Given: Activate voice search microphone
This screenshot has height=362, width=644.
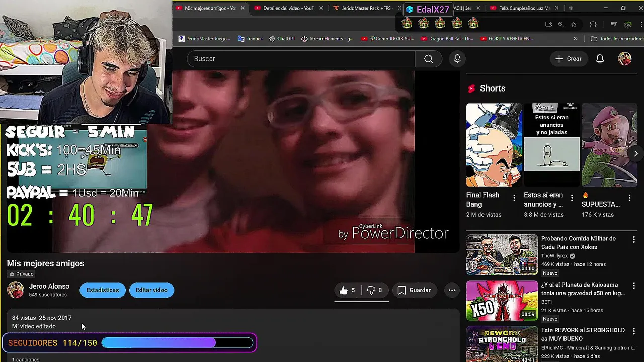Looking at the screenshot, I should tap(457, 59).
